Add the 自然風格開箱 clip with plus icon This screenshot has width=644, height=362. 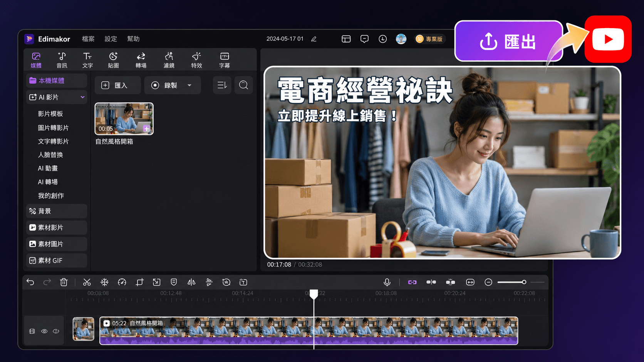tap(146, 128)
